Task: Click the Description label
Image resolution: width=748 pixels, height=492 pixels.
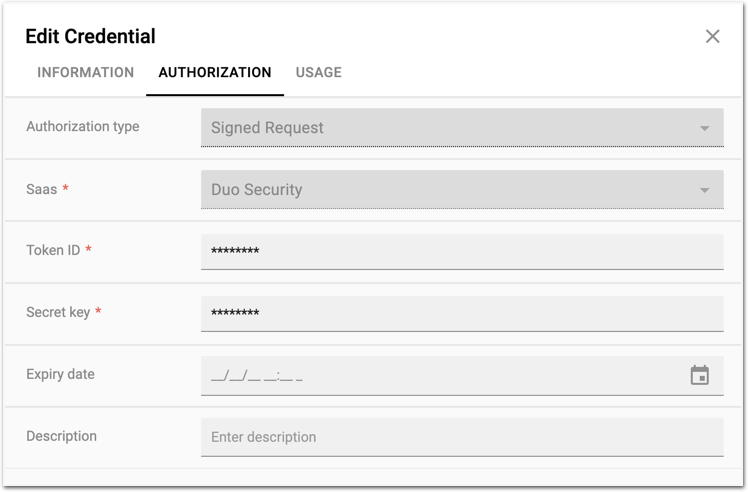Action: (61, 436)
